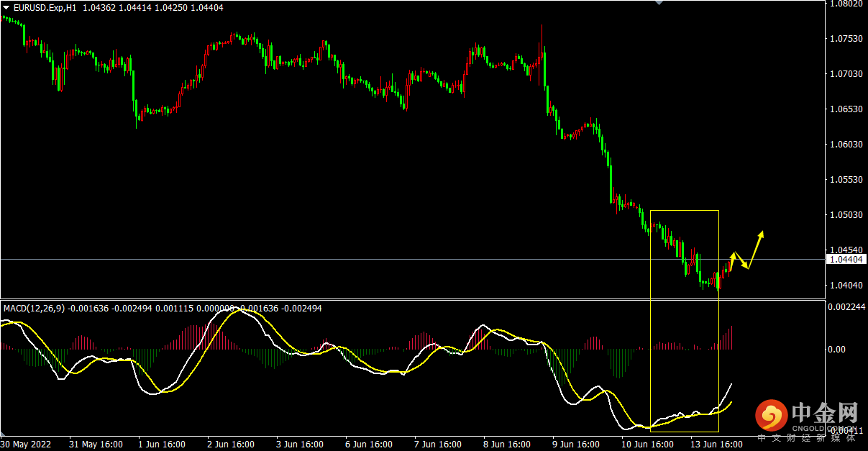The height and width of the screenshot is (451, 868).
Task: Click the EURUSD.Exp,H1 chart title text
Action: (x=45, y=7)
